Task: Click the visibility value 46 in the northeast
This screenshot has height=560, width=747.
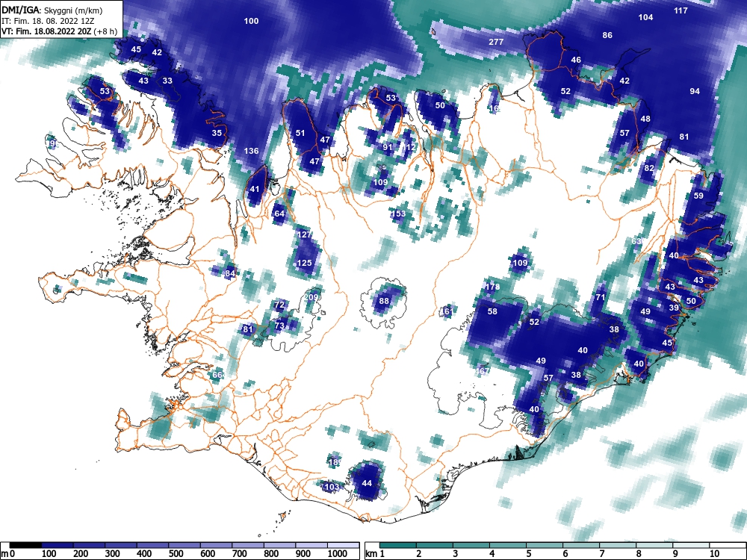Action: pyautogui.click(x=576, y=60)
